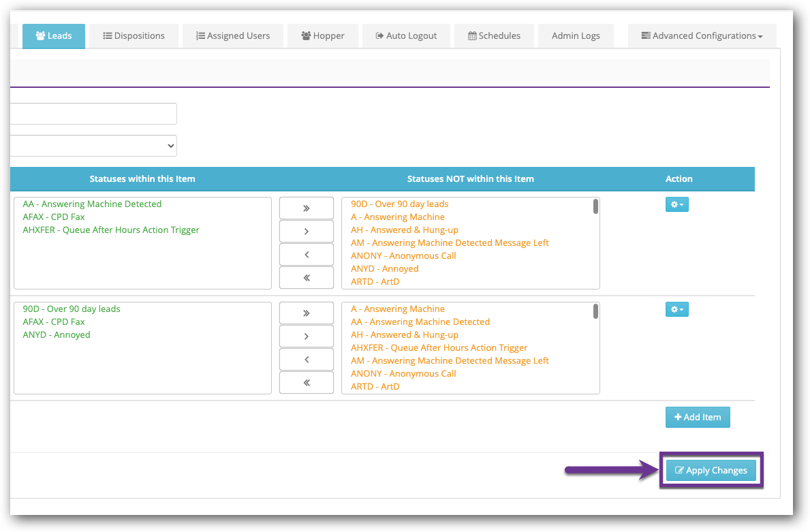Click single left arrow in first row
This screenshot has width=810, height=532.
(306, 255)
